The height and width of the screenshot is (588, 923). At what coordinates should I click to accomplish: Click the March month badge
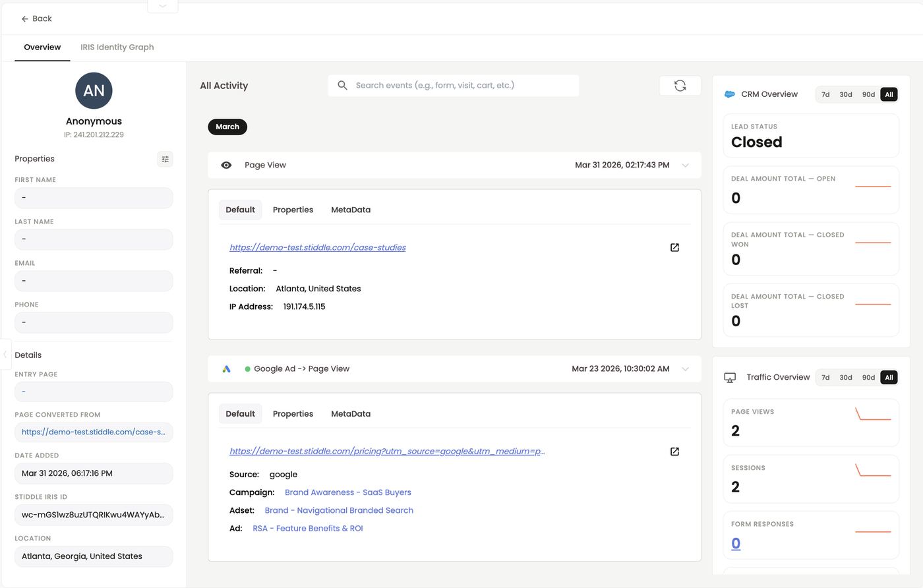click(227, 127)
